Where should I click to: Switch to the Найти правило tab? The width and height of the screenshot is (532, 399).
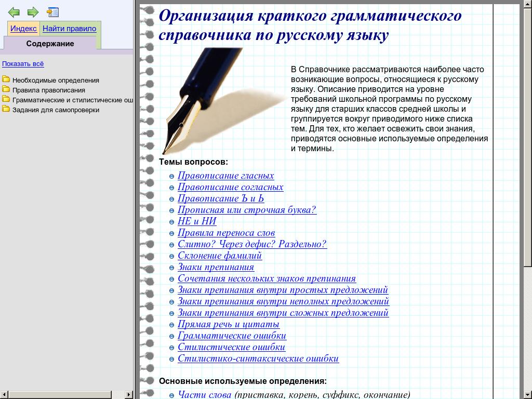(x=69, y=29)
